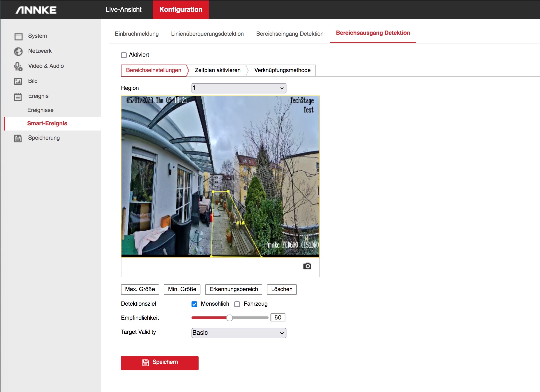Click the Netzwerk globe icon
The height and width of the screenshot is (392, 540).
click(x=18, y=51)
